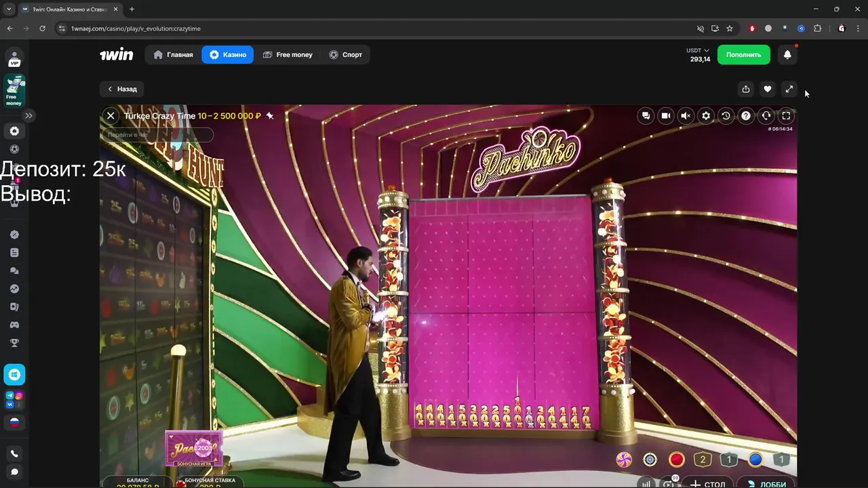Open the VIP icon in the sidebar

click(14, 58)
